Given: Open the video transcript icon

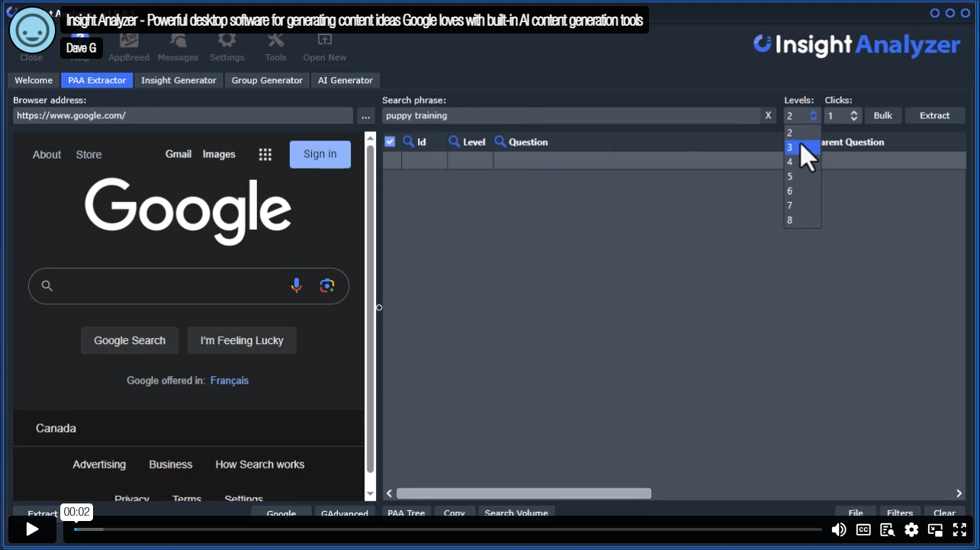Looking at the screenshot, I should [887, 529].
